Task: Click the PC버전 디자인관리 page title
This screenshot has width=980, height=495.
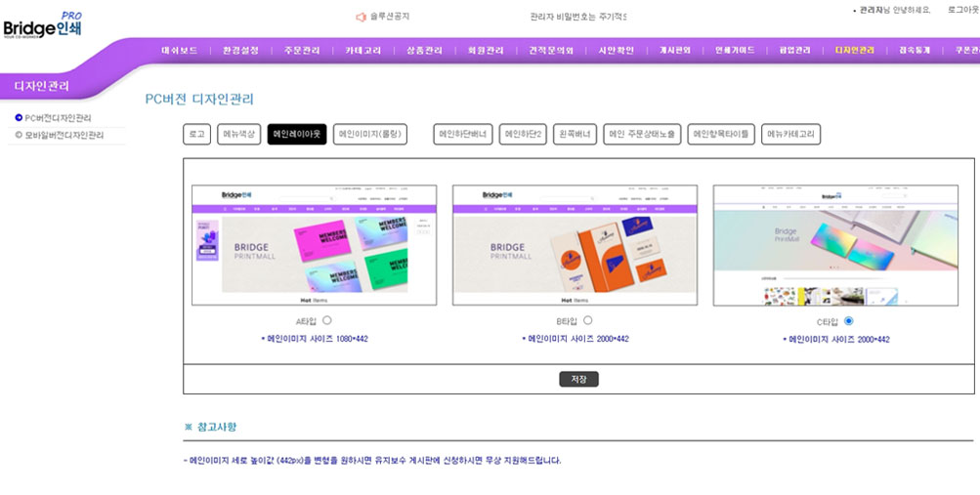Action: (x=199, y=100)
